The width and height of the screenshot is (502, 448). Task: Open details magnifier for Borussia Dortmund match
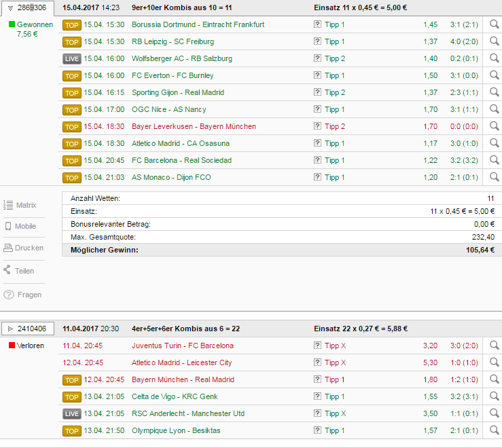point(495,24)
